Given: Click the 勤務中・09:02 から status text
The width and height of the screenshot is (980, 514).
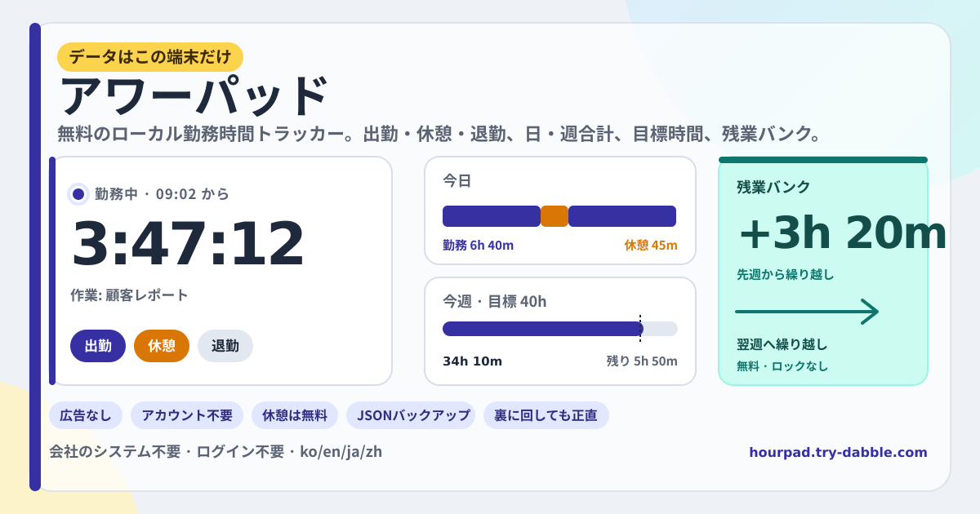Looking at the screenshot, I should click(162, 194).
